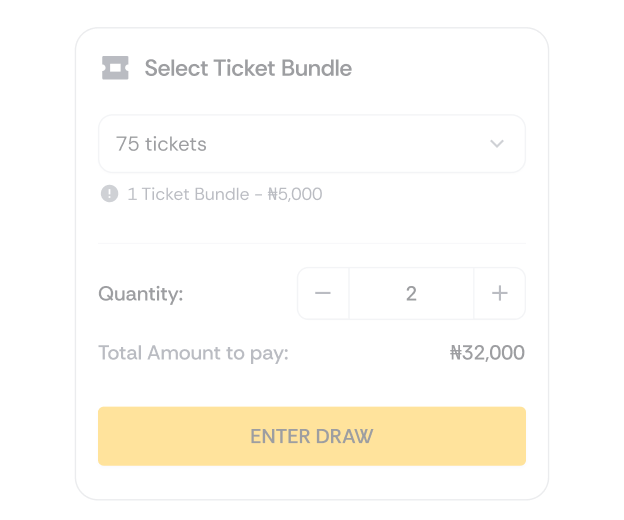The height and width of the screenshot is (520, 624).
Task: Decrease quantity with the minus button
Action: tap(323, 294)
